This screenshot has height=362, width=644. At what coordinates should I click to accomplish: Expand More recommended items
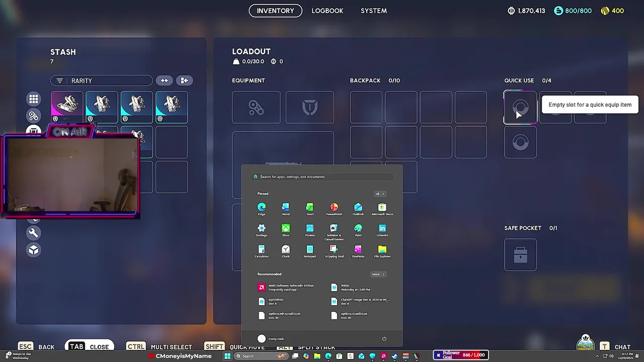click(378, 274)
